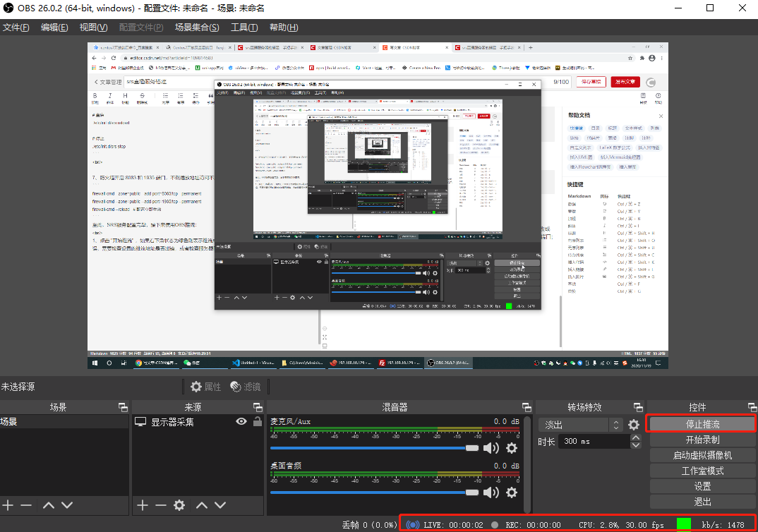Click CPU: 2.8%, 30.00 fps status text
758x532 pixels.
(621, 525)
